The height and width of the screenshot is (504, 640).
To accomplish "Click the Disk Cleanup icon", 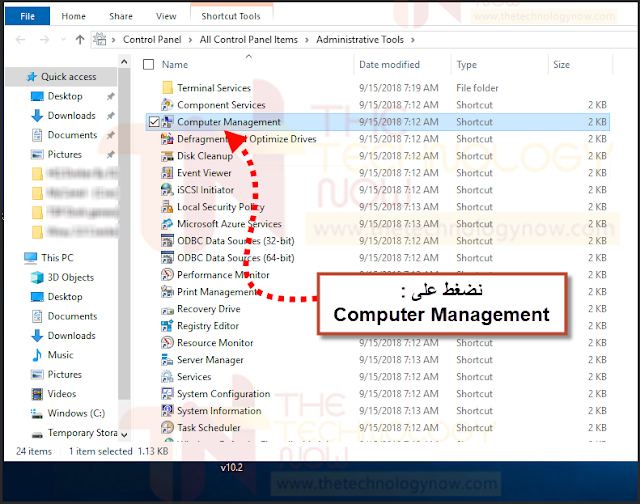I will click(x=167, y=156).
